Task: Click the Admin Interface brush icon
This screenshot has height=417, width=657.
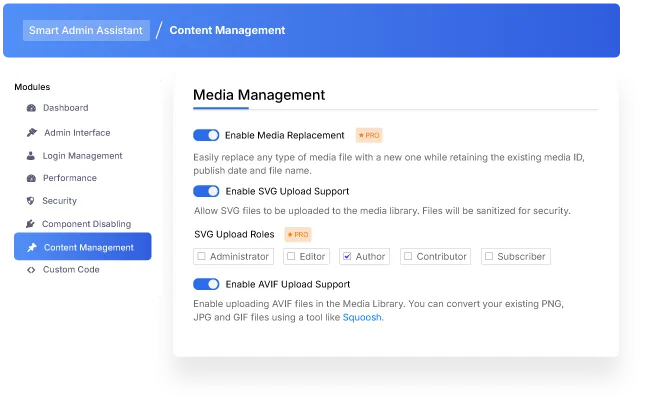Action: pyautogui.click(x=32, y=133)
